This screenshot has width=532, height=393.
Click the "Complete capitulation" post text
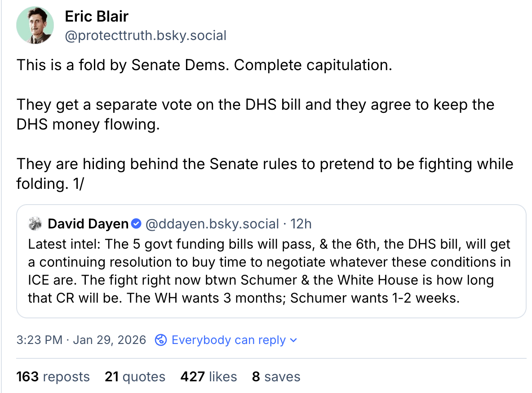[204, 65]
